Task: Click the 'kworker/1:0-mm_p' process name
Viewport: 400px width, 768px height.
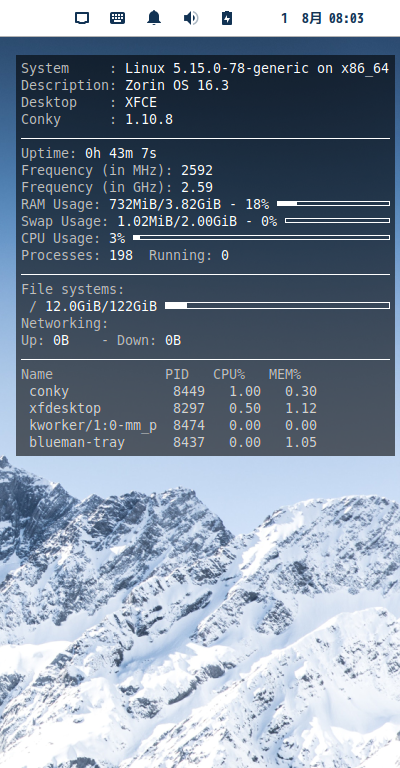Action: tap(93, 426)
